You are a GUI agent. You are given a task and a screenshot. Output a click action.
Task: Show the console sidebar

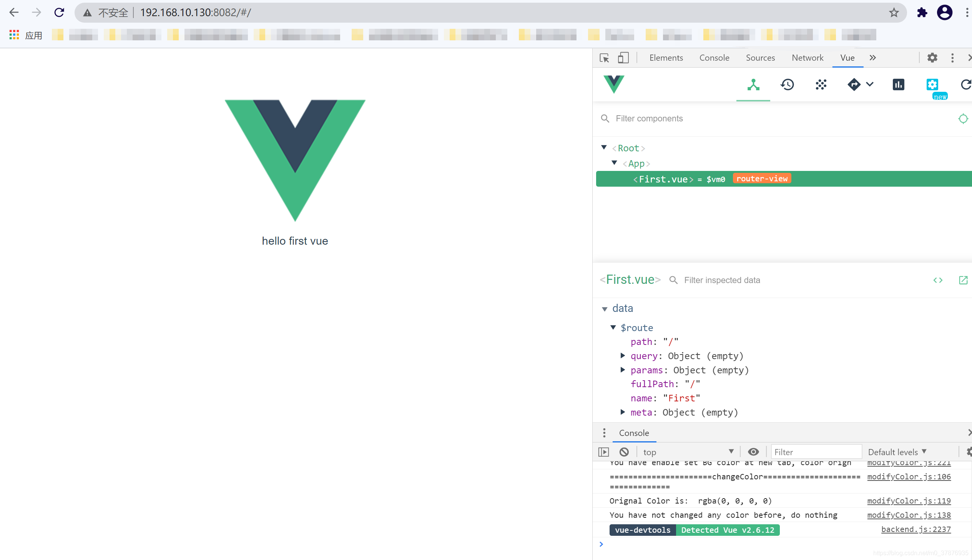pos(604,452)
